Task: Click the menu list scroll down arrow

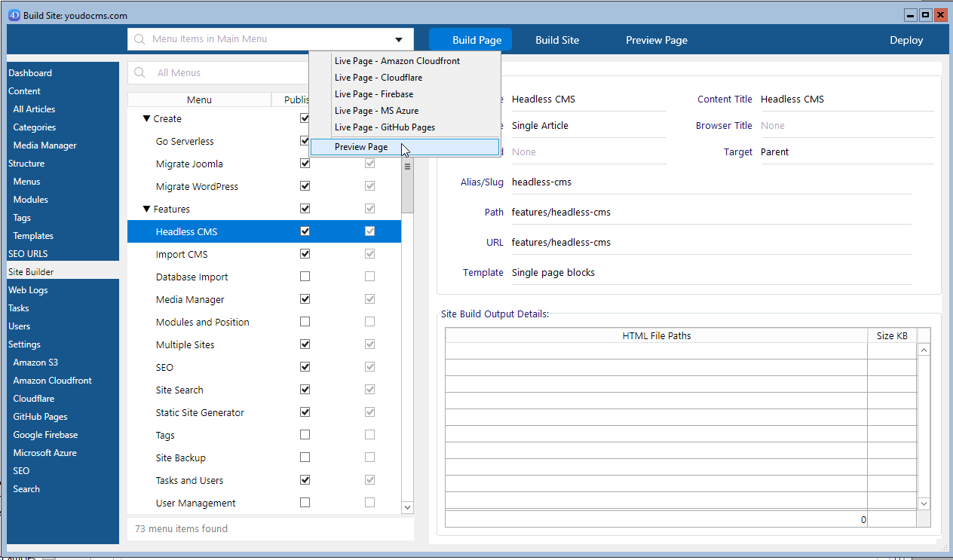Action: (x=407, y=507)
